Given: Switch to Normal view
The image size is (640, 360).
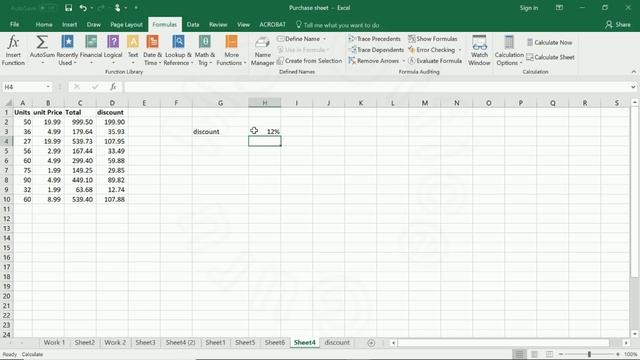Looking at the screenshot, I should (519, 354).
